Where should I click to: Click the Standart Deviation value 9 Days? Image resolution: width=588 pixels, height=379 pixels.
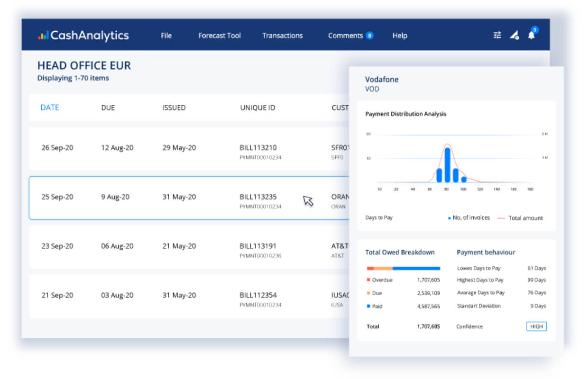coord(538,306)
